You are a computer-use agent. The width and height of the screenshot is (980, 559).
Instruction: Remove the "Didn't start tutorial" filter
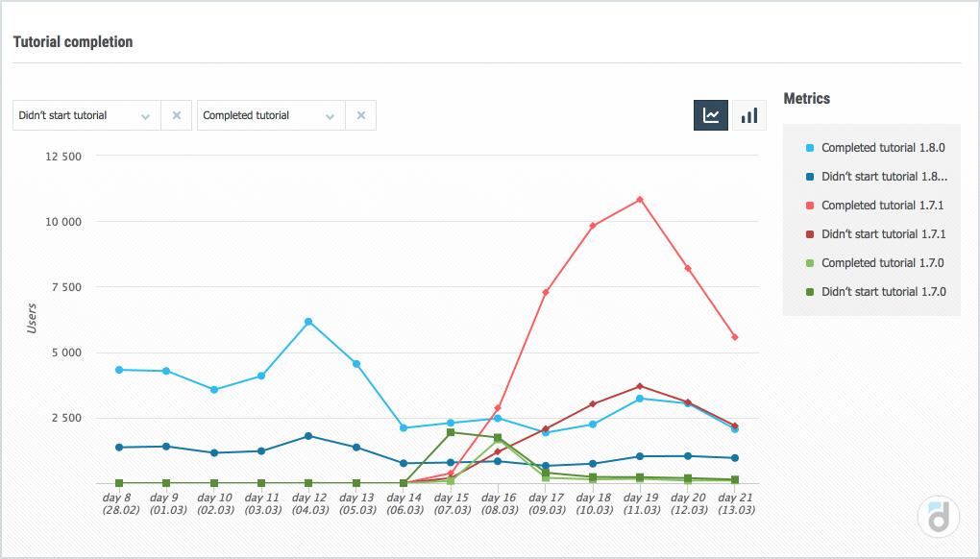point(176,115)
